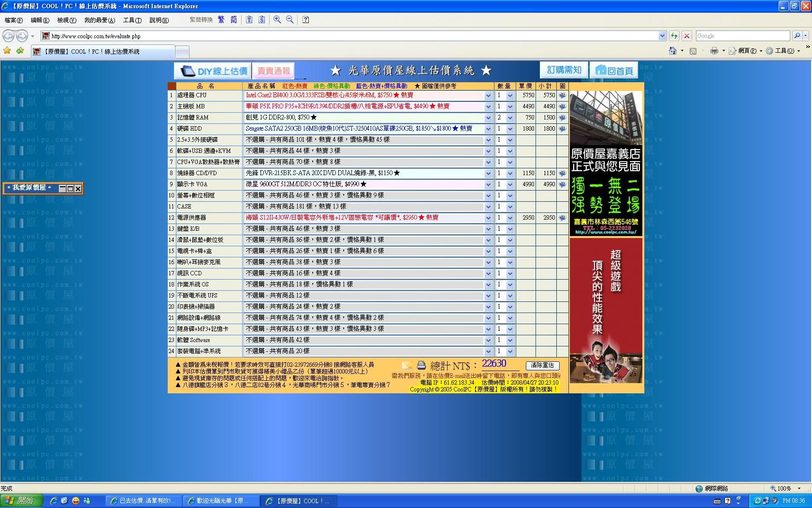Select the 【原價屋】COOL！PC browser tab
This screenshot has height=508, width=812.
[102, 51]
